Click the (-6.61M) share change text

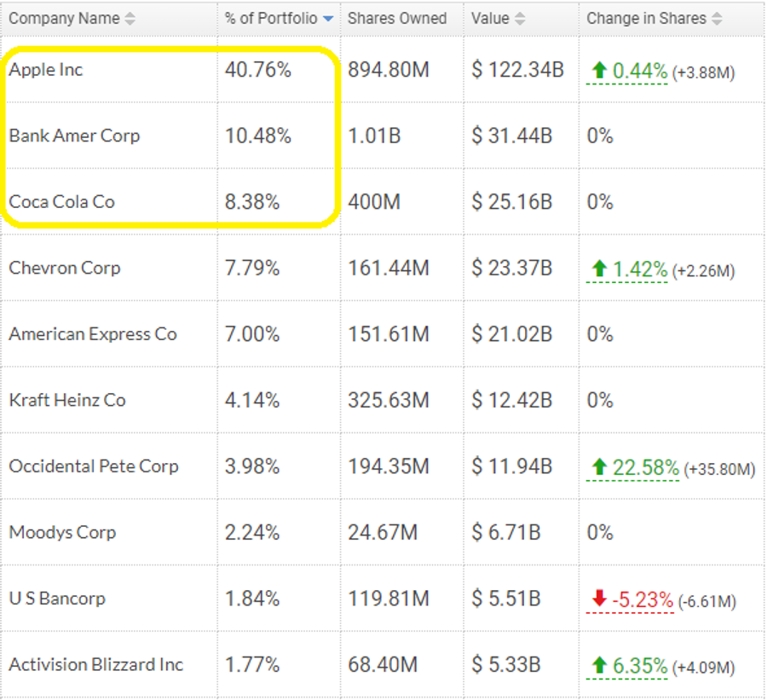click(x=706, y=602)
